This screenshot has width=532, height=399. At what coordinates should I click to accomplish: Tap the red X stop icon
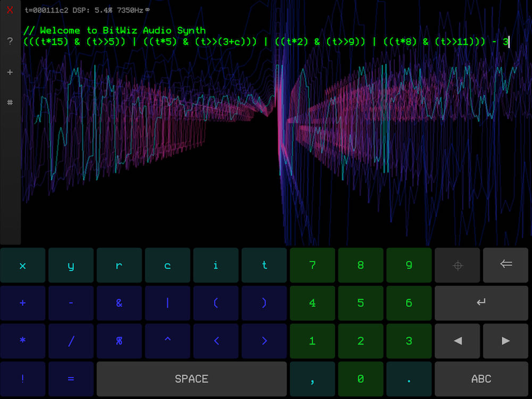point(10,10)
